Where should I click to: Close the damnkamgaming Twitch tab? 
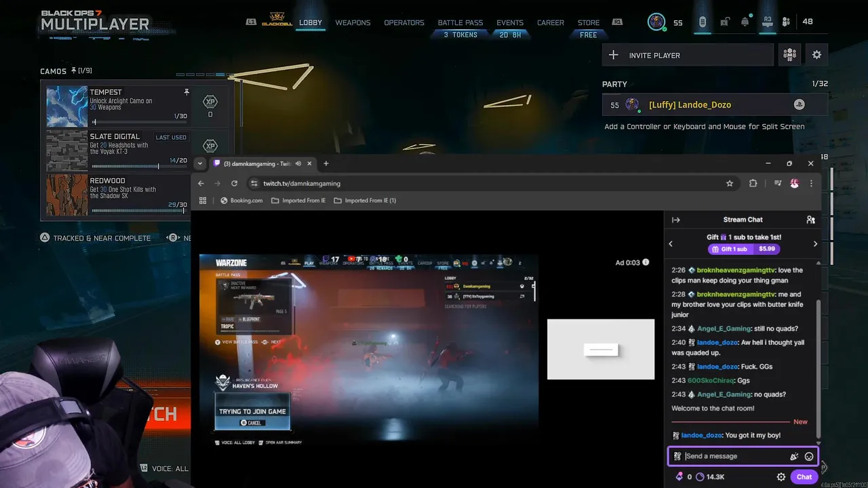pos(310,163)
